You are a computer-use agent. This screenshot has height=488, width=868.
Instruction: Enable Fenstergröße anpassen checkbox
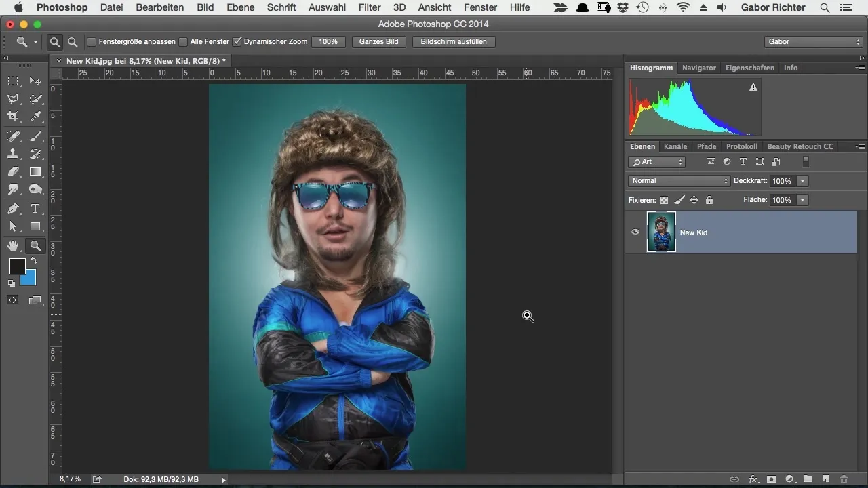coord(92,41)
